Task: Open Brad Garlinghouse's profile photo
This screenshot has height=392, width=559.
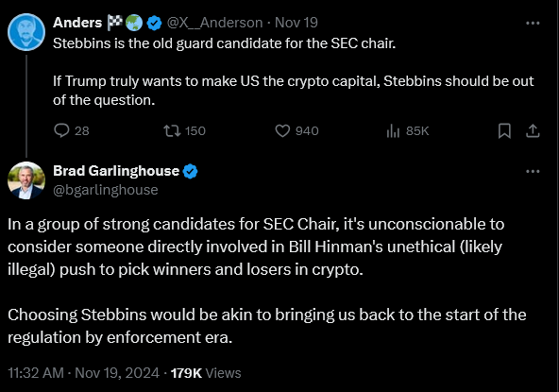Action: [26, 180]
